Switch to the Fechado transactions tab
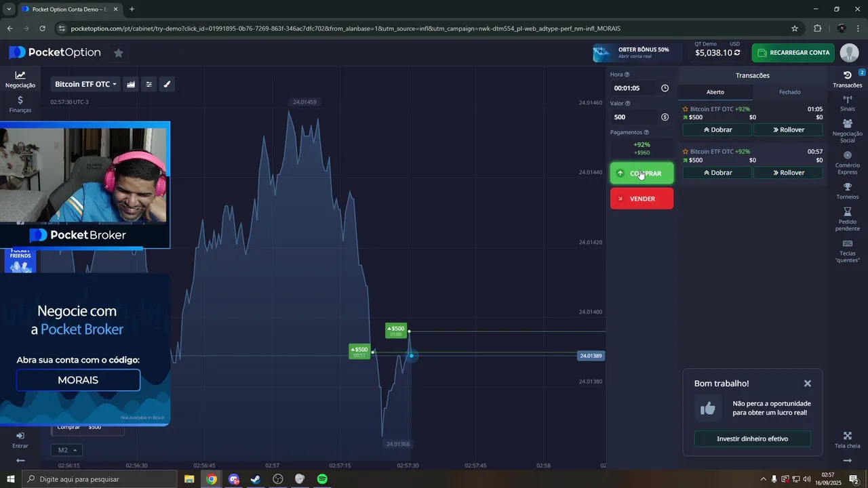 [x=789, y=92]
